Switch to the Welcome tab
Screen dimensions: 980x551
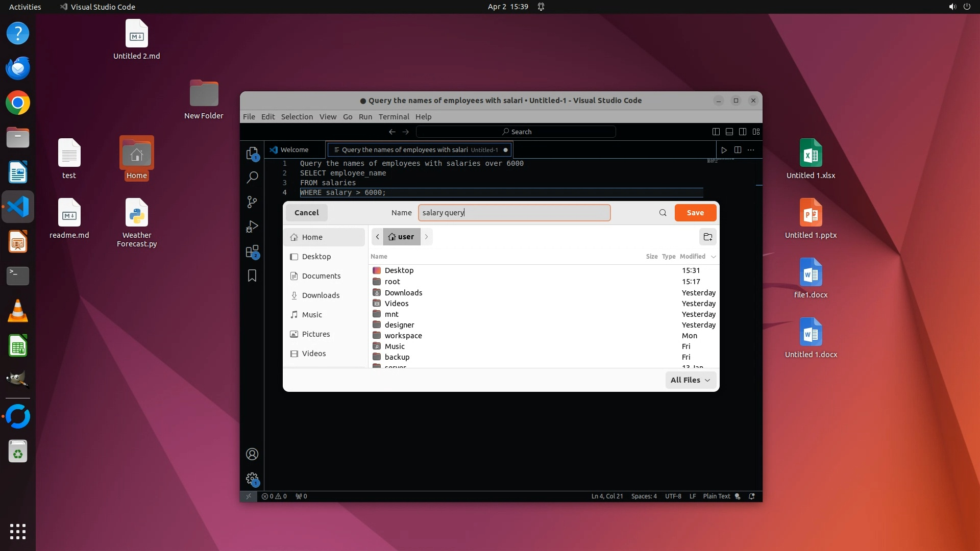coord(294,150)
